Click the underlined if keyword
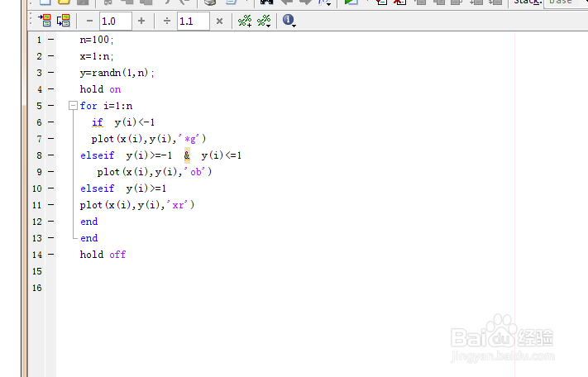Image resolution: width=588 pixels, height=377 pixels. 97,122
